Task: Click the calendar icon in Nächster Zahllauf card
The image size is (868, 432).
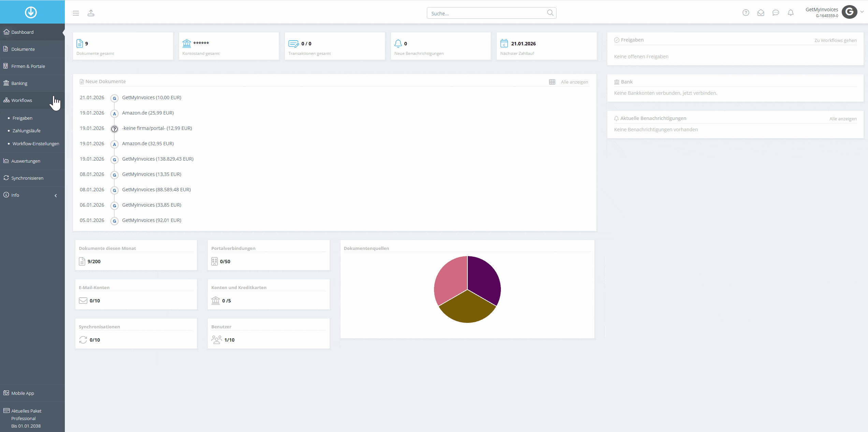Action: [504, 43]
